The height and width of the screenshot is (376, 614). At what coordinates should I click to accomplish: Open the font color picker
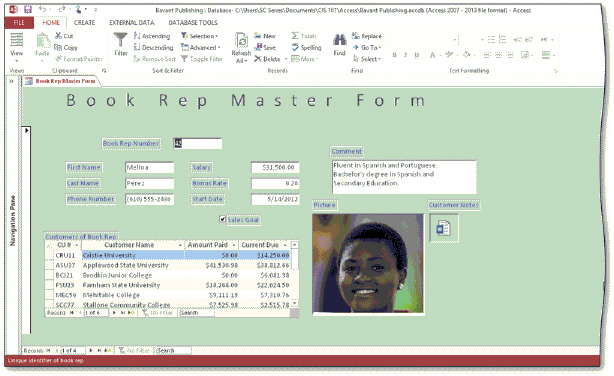pos(433,55)
